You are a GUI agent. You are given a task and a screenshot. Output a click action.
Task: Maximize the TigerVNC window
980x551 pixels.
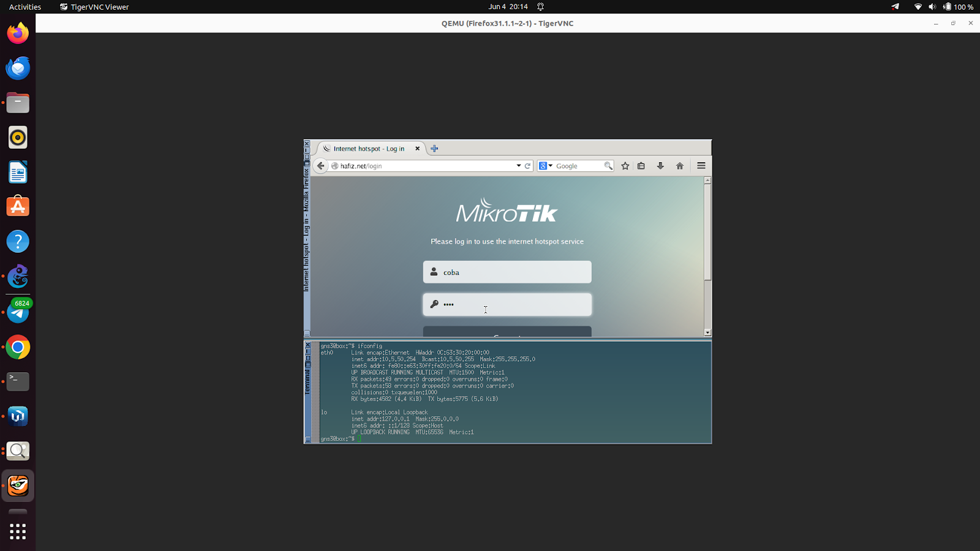point(953,23)
